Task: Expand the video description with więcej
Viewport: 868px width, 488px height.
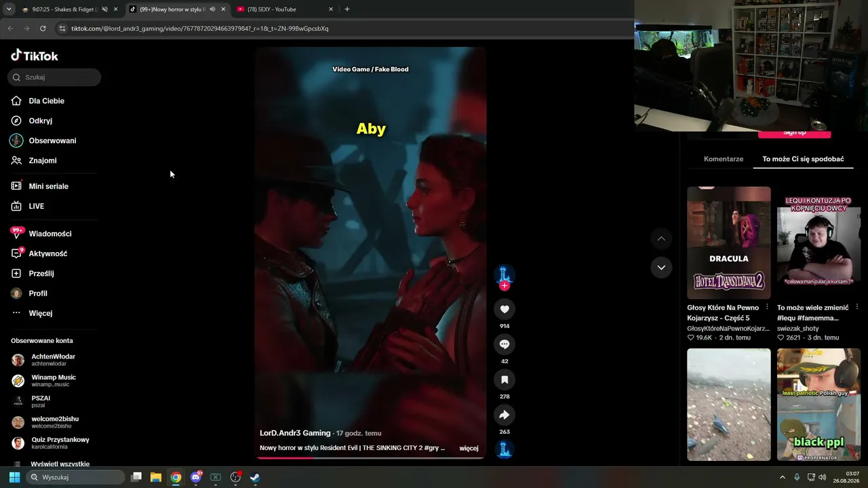Action: point(469,448)
